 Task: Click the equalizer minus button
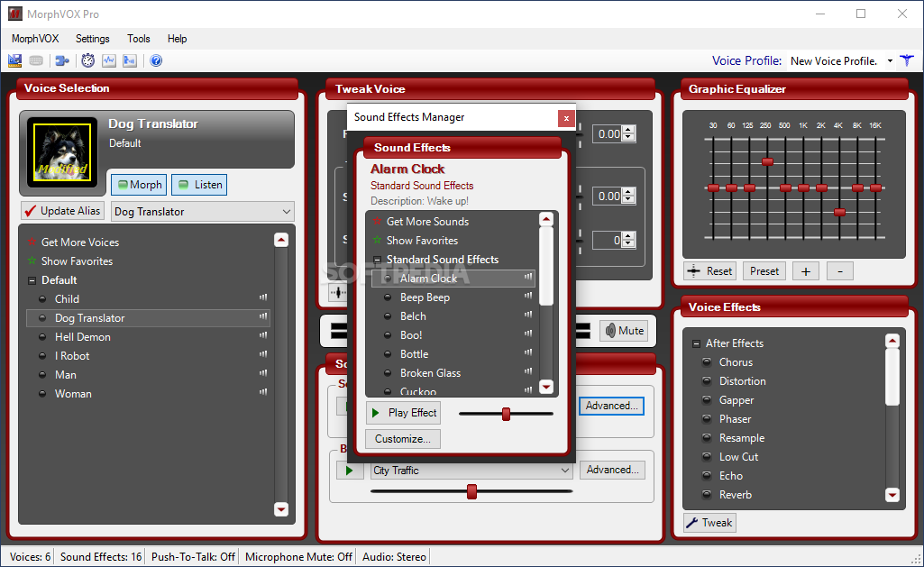(840, 271)
